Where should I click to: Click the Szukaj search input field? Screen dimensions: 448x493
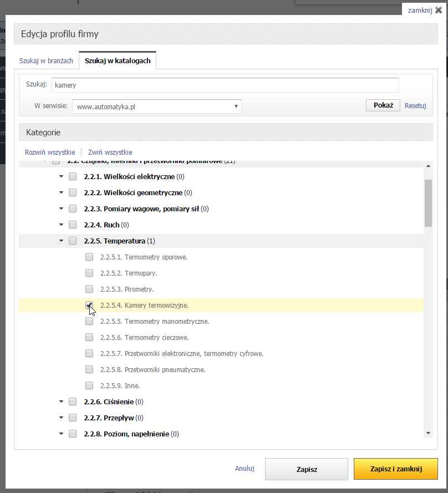click(225, 85)
